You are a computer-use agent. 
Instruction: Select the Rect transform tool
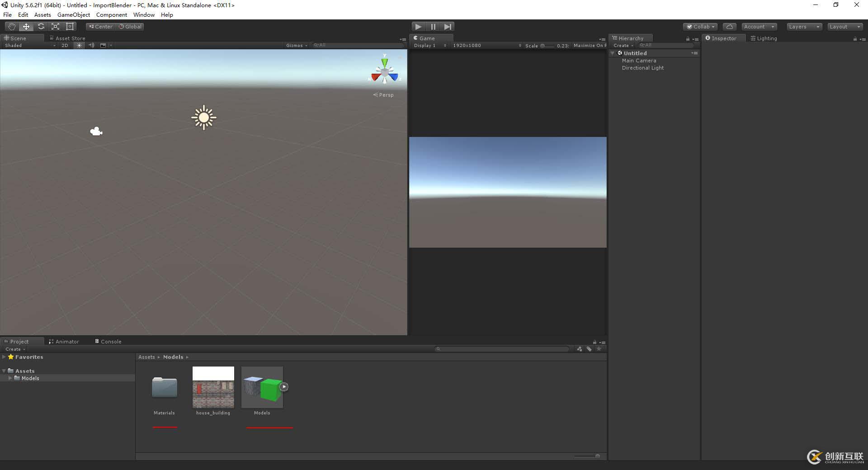click(x=70, y=27)
